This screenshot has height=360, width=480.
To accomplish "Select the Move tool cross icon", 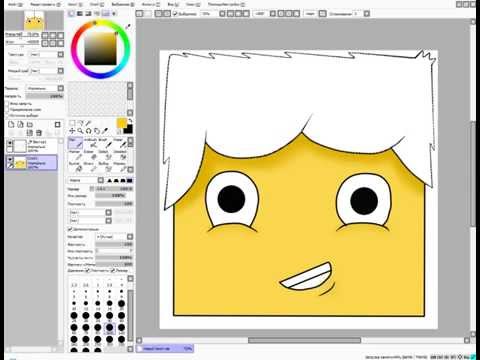I will (x=72, y=131).
